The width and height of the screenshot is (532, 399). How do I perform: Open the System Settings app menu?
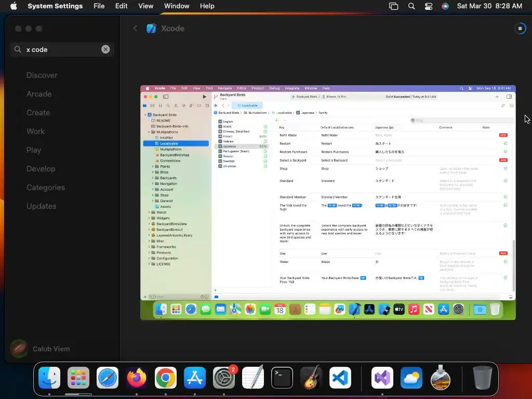coord(55,6)
